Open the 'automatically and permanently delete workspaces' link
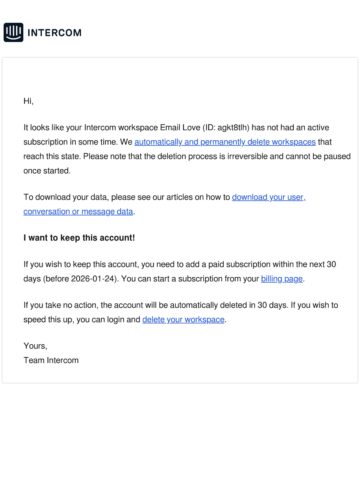The width and height of the screenshot is (360, 480). tap(225, 142)
